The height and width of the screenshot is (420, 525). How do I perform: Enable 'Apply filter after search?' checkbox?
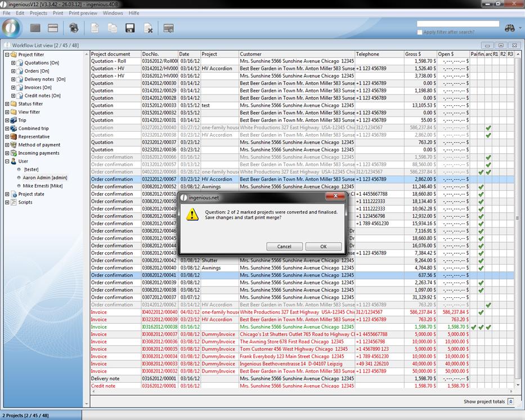[420, 32]
